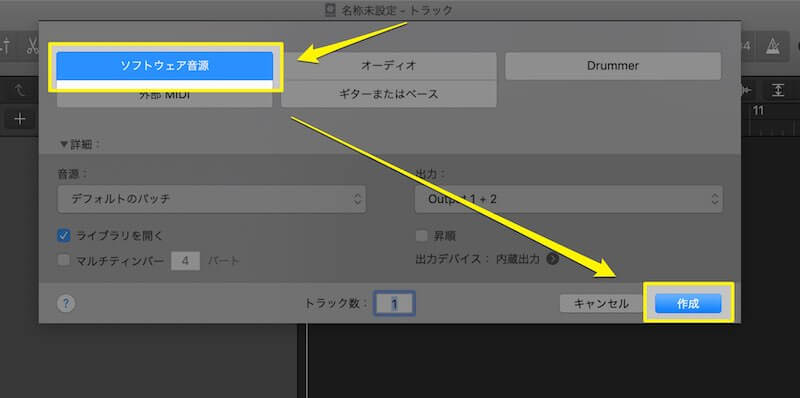Enable the 昇順 checkbox
This screenshot has height=398, width=800.
tap(421, 236)
